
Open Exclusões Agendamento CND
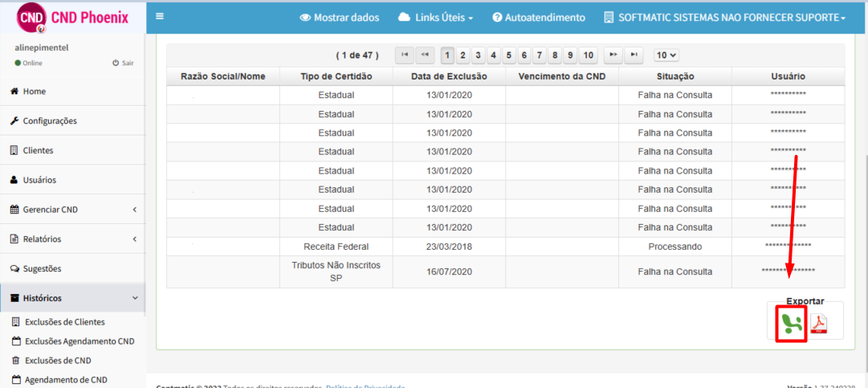click(x=73, y=341)
